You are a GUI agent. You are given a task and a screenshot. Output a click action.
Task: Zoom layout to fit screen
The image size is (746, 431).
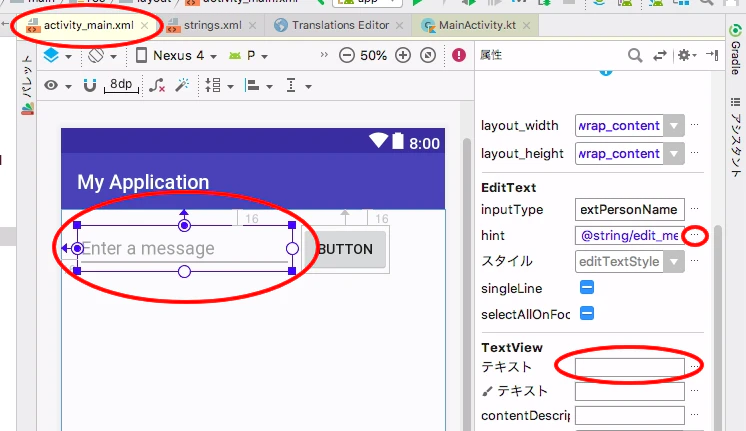[x=428, y=55]
